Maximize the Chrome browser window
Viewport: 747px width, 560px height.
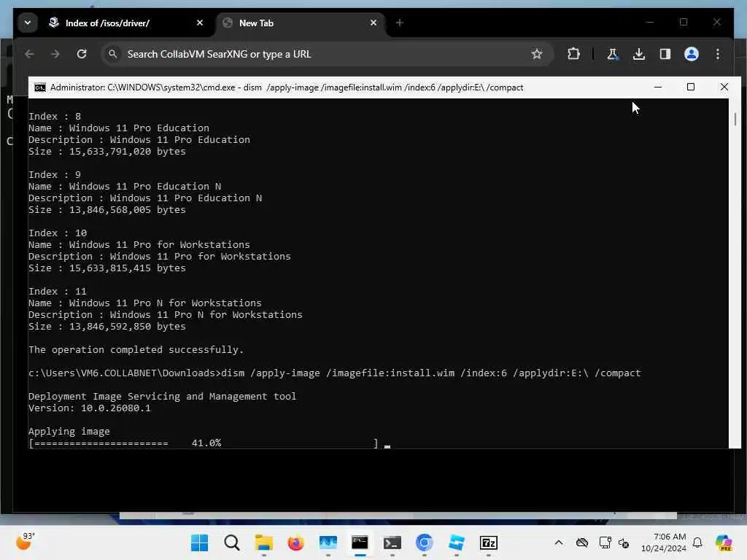pyautogui.click(x=683, y=22)
